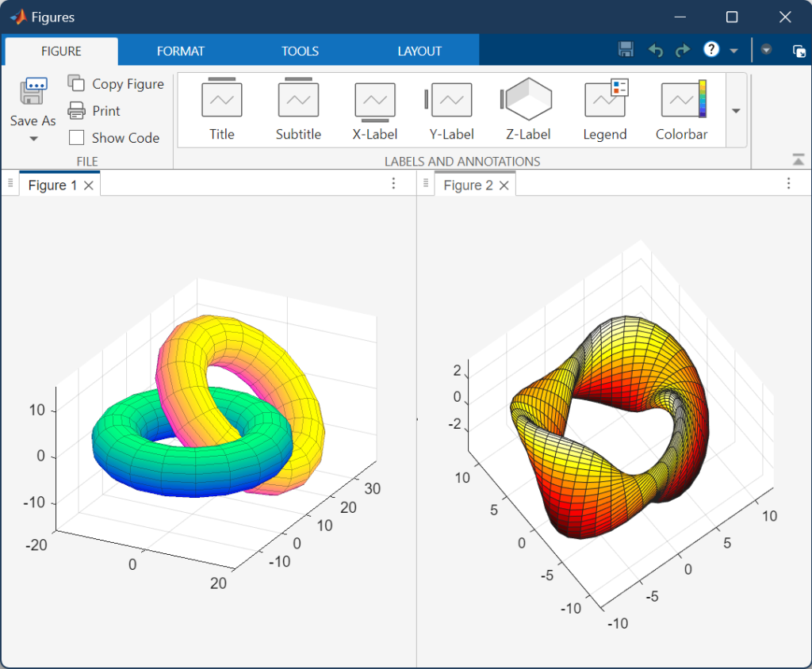Collapse the ribbon toolstrip
The height and width of the screenshot is (669, 812).
pyautogui.click(x=798, y=160)
